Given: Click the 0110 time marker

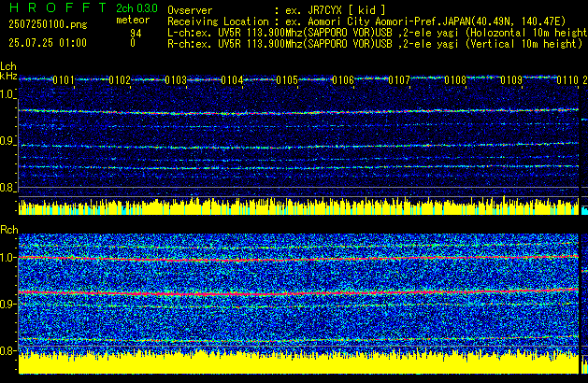Looking at the screenshot, I should (x=567, y=80).
